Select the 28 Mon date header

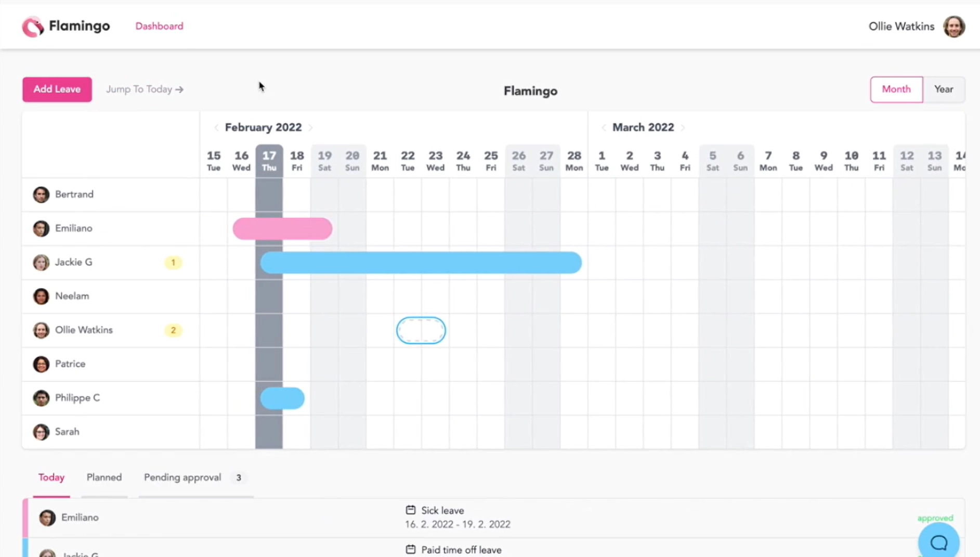[x=574, y=161]
